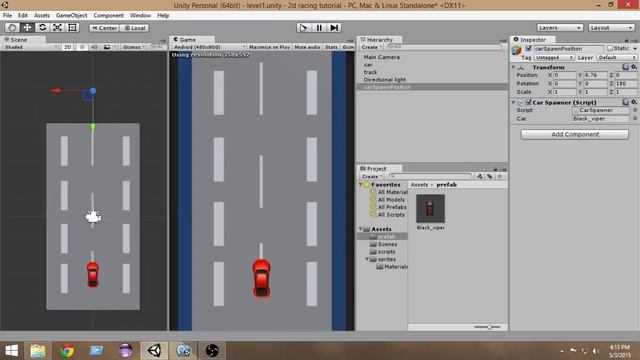
Task: Collapse the Favorites tree
Action: 361,184
